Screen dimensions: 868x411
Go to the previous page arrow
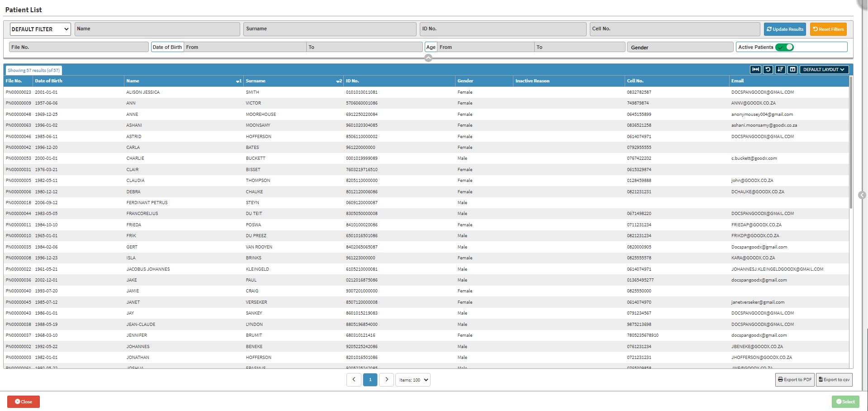tap(354, 380)
